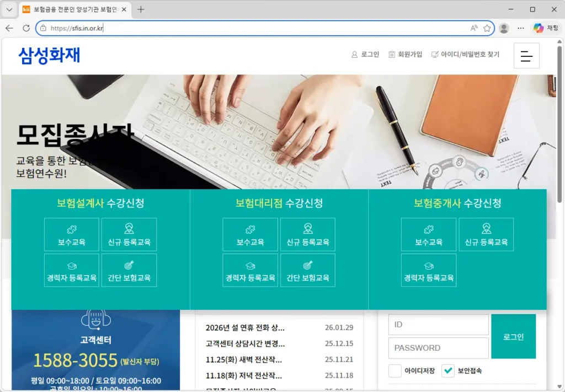The image size is (565, 392).
Task: Select 보험설계사 보수교육 tile
Action: coord(72,235)
